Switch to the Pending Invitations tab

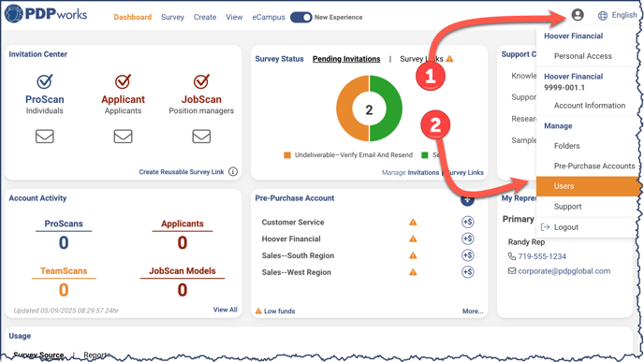coord(346,59)
